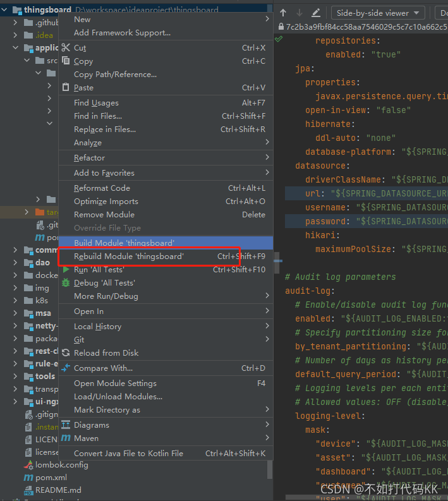Select Add Framework Support...
This screenshot has height=501, width=448.
coord(166,33)
